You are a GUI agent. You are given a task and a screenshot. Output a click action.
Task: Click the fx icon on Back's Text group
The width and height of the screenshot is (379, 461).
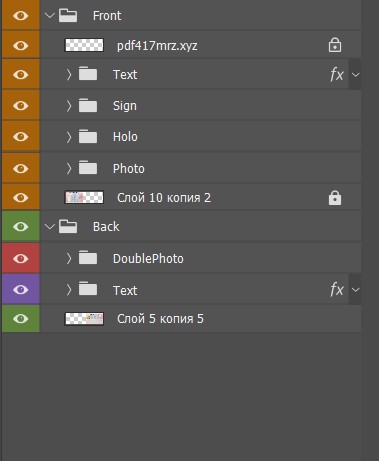click(x=337, y=289)
